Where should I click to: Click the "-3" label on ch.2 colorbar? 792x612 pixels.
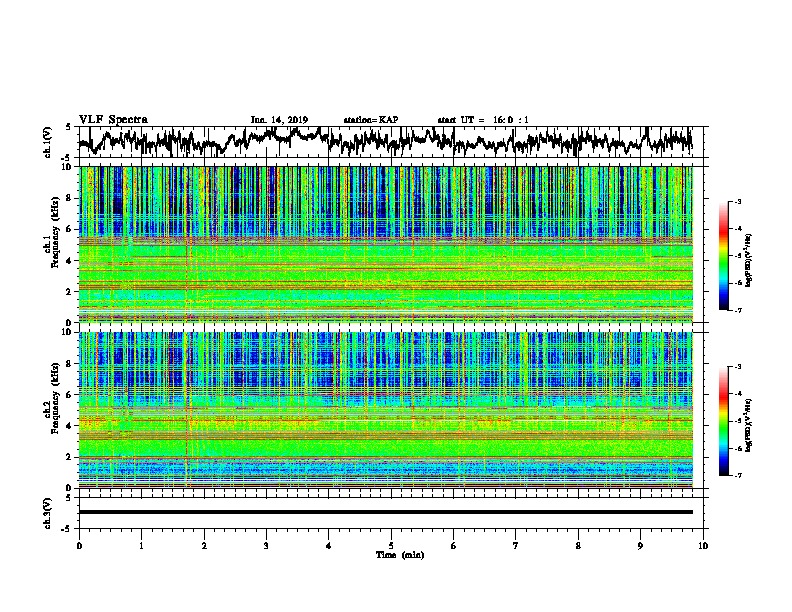(x=737, y=367)
